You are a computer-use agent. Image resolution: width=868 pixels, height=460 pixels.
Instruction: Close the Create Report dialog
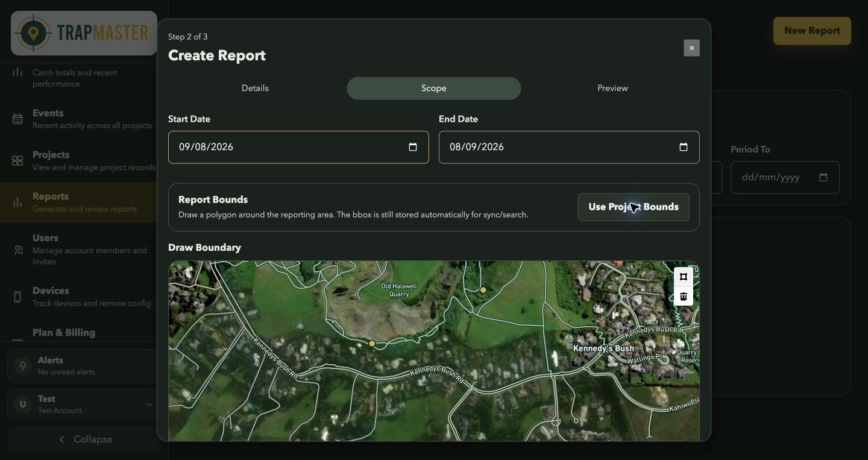[x=691, y=48]
